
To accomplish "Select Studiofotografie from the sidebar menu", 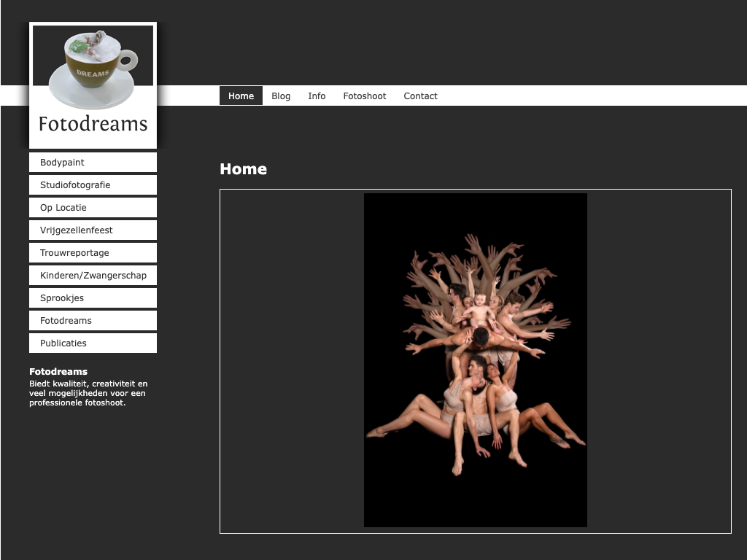I will click(93, 185).
